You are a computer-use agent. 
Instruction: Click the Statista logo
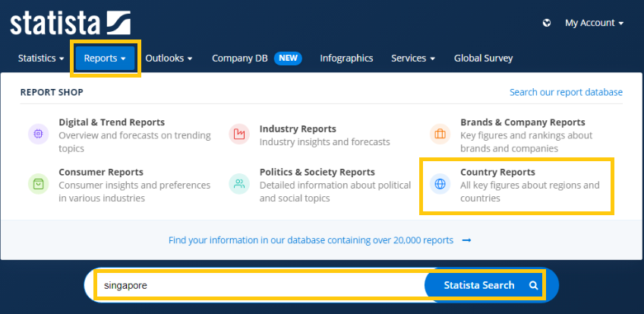click(x=70, y=23)
